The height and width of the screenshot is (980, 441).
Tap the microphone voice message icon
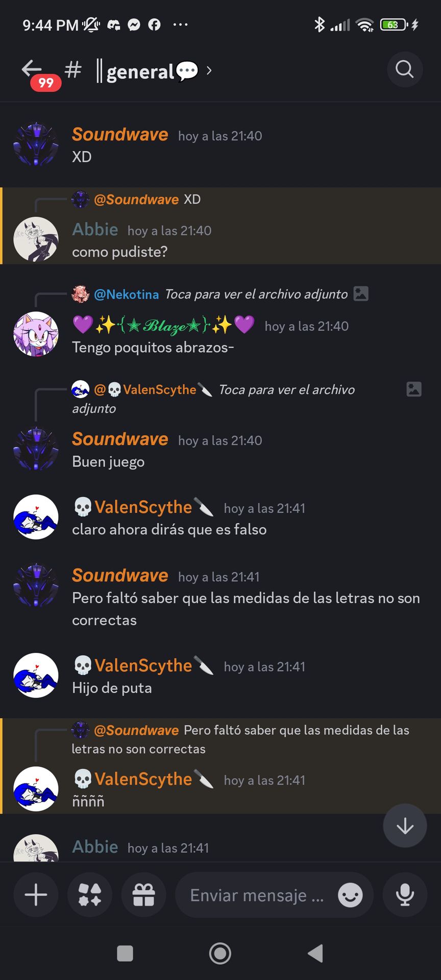(x=405, y=895)
